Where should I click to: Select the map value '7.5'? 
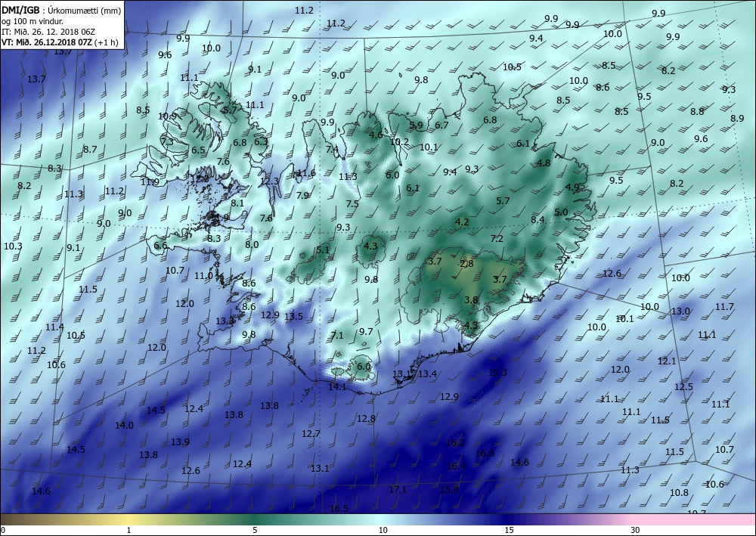point(352,204)
